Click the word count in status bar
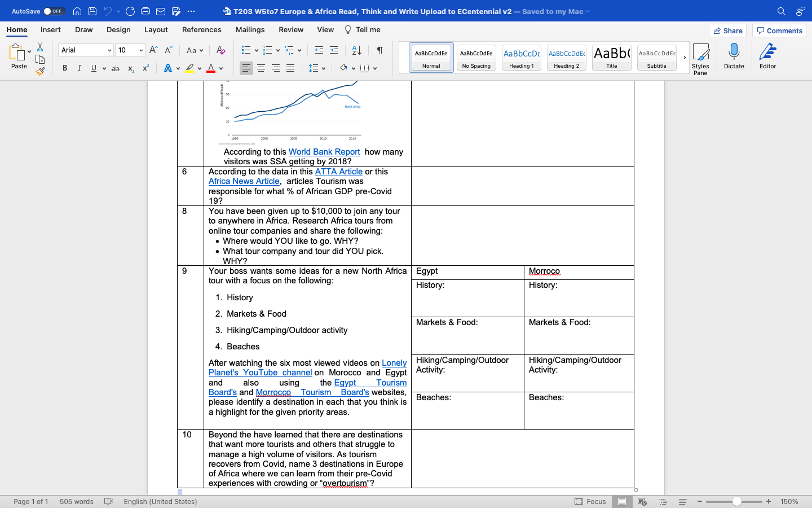 point(77,501)
